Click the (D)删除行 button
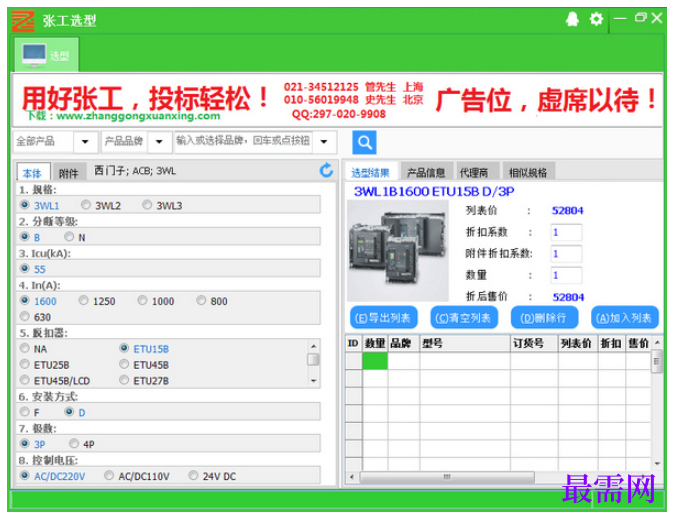Image resolution: width=674 pixels, height=520 pixels. 544,318
